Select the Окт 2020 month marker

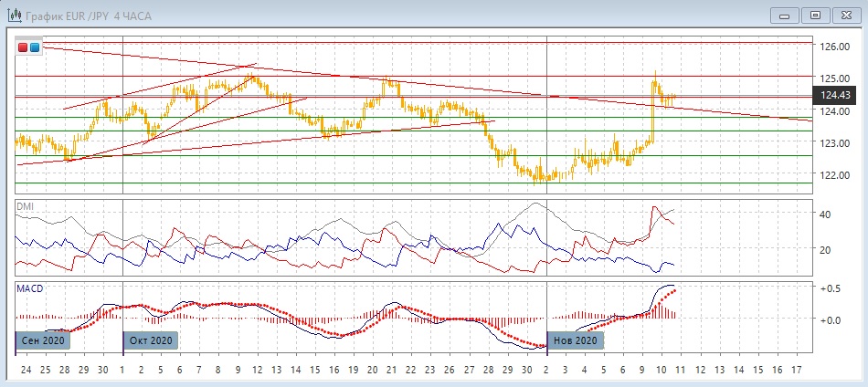point(151,340)
